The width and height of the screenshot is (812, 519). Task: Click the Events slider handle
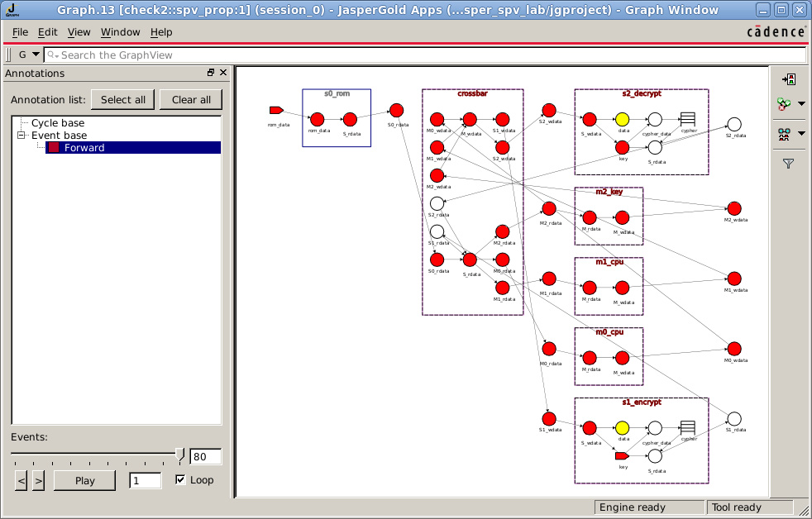point(179,455)
